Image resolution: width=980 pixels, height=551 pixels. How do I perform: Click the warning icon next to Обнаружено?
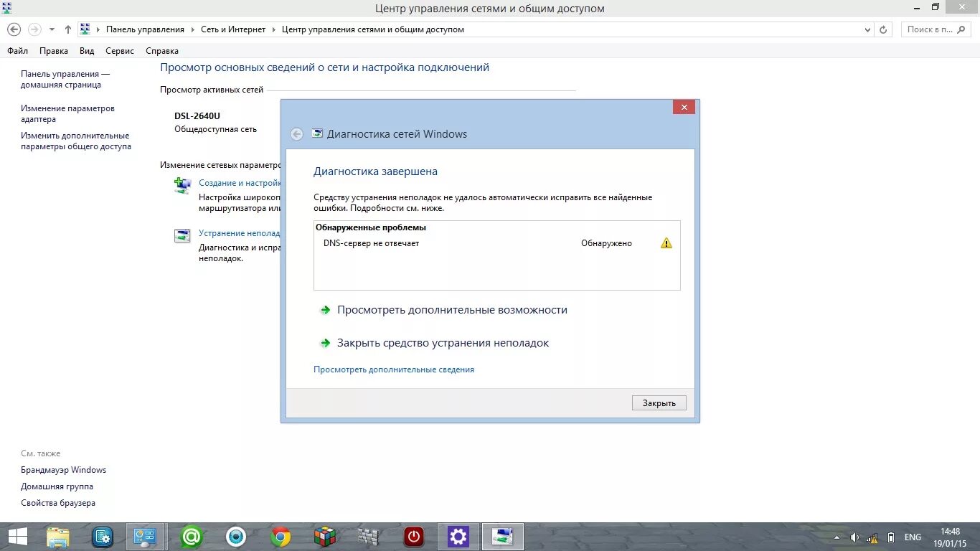(x=666, y=243)
